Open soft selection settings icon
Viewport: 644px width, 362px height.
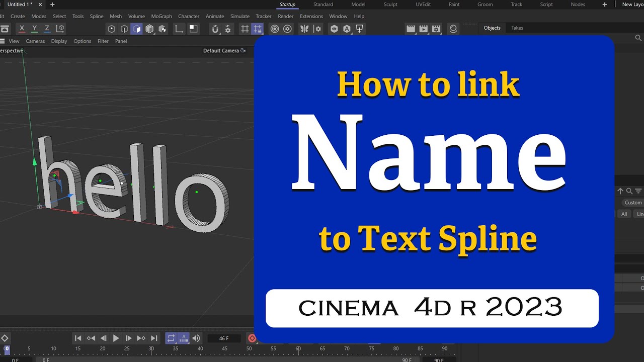(x=287, y=29)
